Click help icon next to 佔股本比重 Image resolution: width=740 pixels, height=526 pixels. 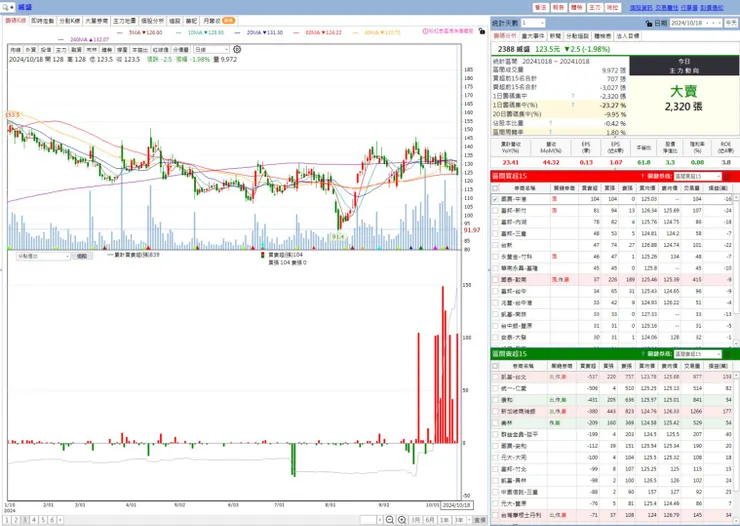tap(551, 123)
